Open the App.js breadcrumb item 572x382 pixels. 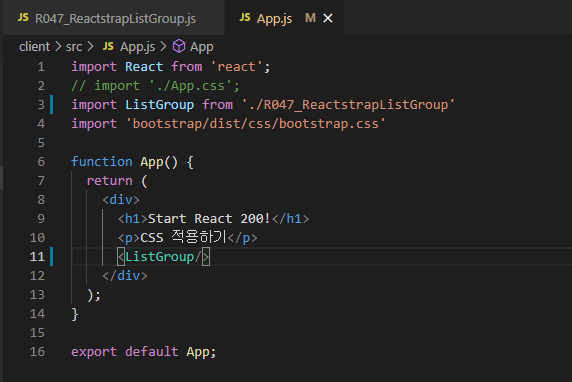coord(138,47)
